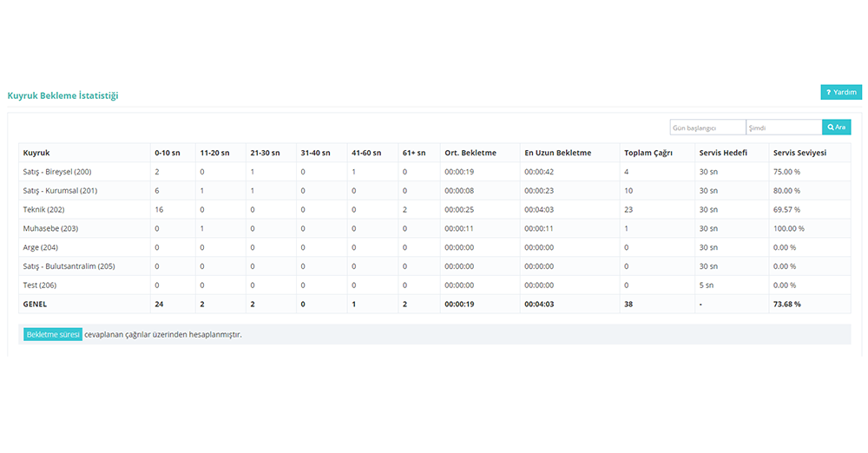This screenshot has height=453, width=868.
Task: Select the Toplam Çağrı column header
Action: tap(649, 153)
